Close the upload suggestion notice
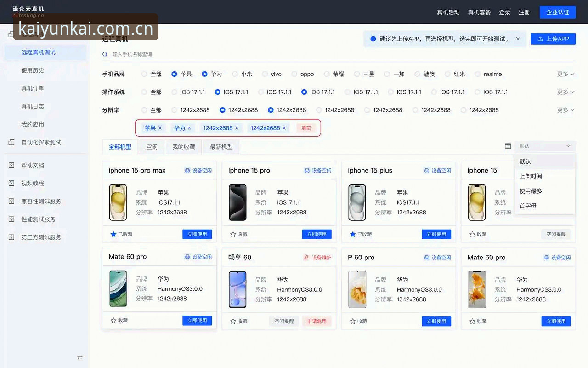The height and width of the screenshot is (368, 588). 518,39
